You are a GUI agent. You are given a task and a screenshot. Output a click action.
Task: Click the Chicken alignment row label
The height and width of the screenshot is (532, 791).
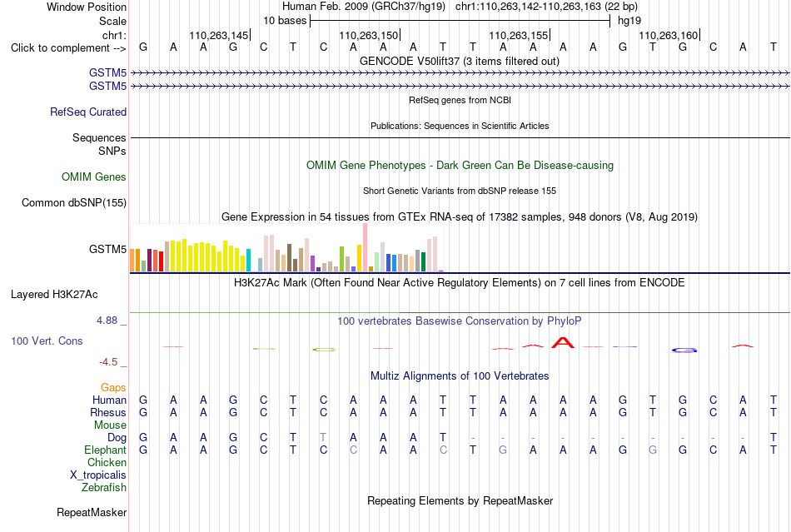[107, 462]
